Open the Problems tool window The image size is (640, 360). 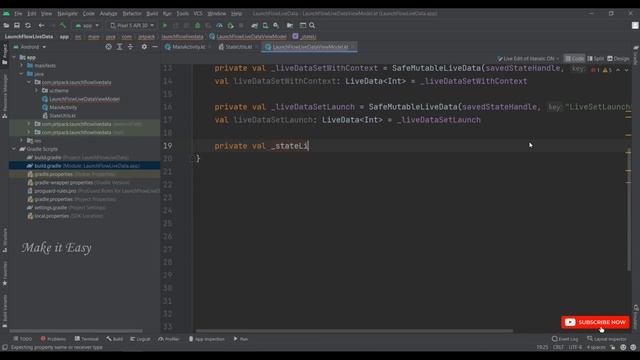53,339
